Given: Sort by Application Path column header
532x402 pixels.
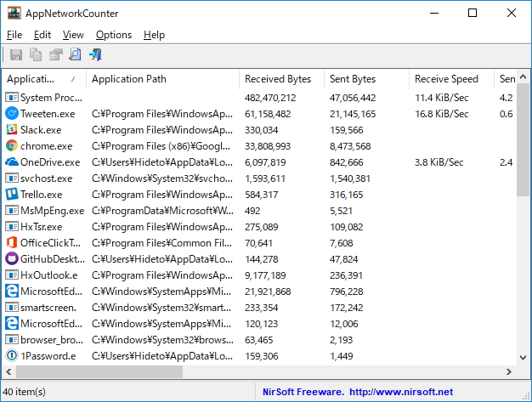Looking at the screenshot, I should pos(162,79).
